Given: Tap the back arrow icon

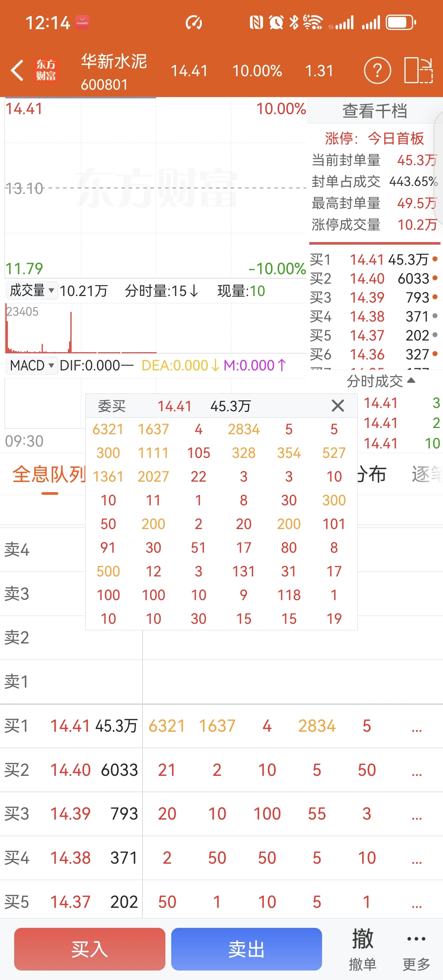Looking at the screenshot, I should pos(17,70).
